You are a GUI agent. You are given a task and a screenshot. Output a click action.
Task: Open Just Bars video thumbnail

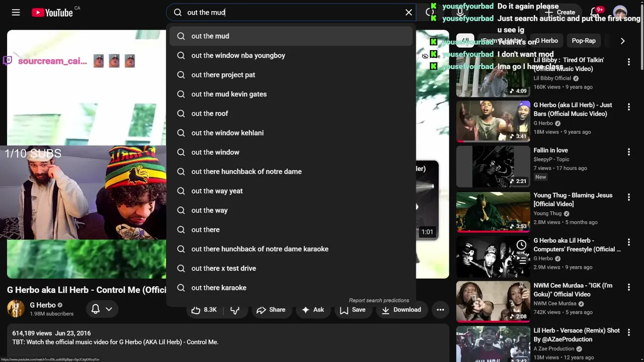pos(493,122)
